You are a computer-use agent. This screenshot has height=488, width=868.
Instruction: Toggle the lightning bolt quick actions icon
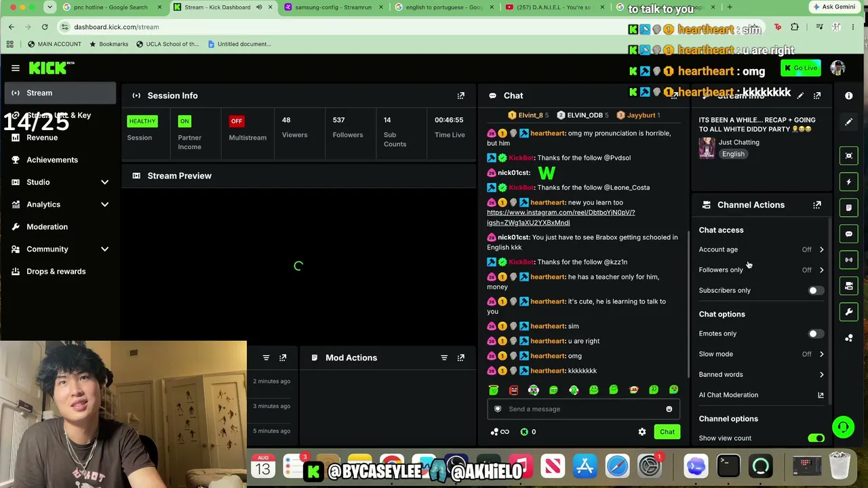(849, 182)
